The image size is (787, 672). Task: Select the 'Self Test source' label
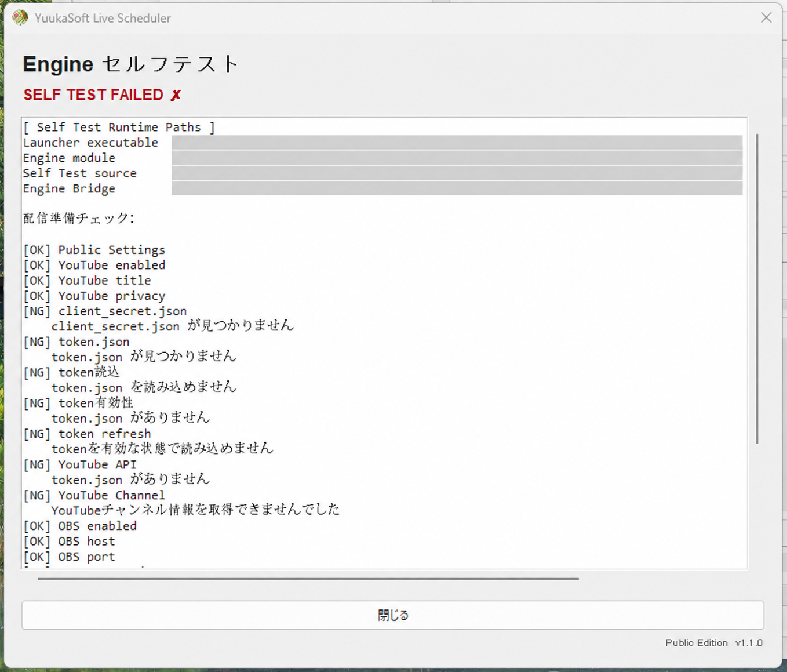point(80,173)
